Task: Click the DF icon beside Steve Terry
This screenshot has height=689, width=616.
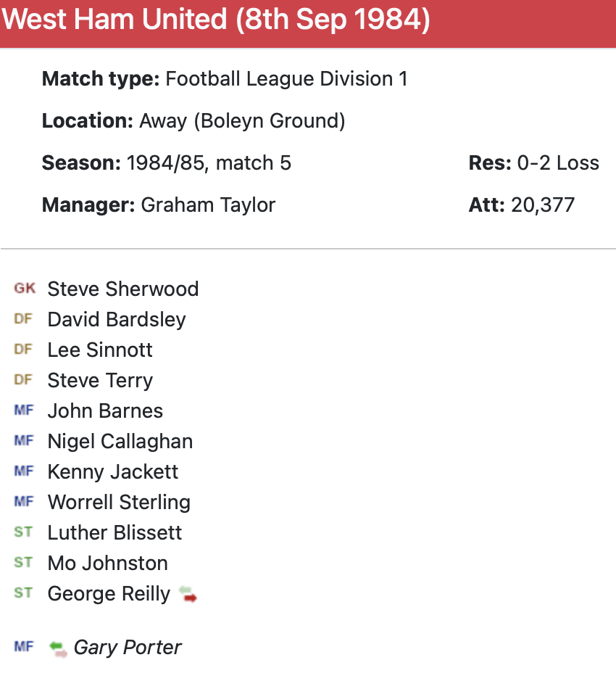Action: pyautogui.click(x=23, y=380)
